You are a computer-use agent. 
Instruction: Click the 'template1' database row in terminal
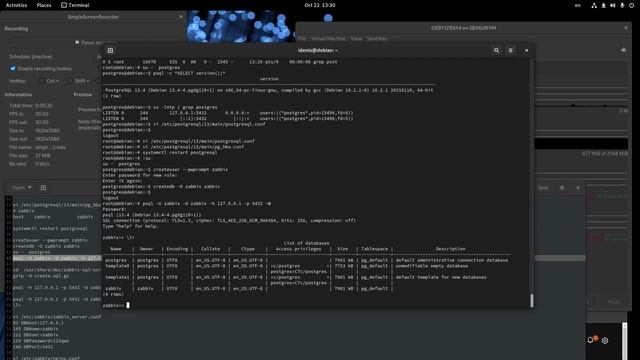point(307,277)
